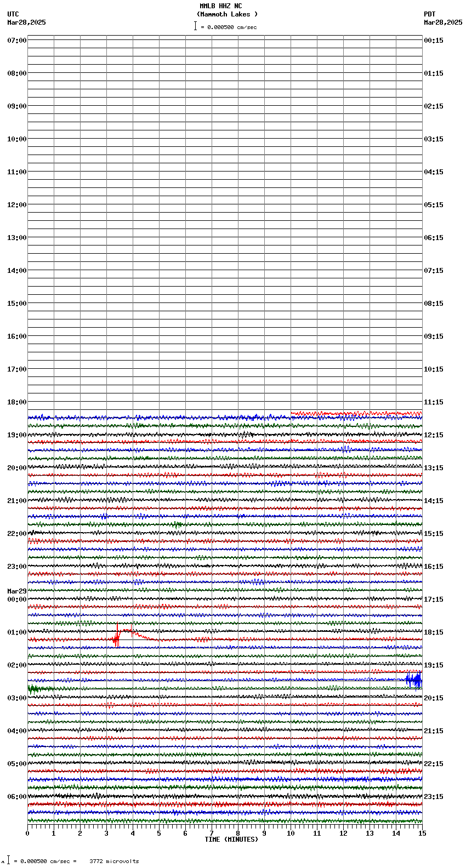Click the 15:15 PDT time label

(434, 534)
